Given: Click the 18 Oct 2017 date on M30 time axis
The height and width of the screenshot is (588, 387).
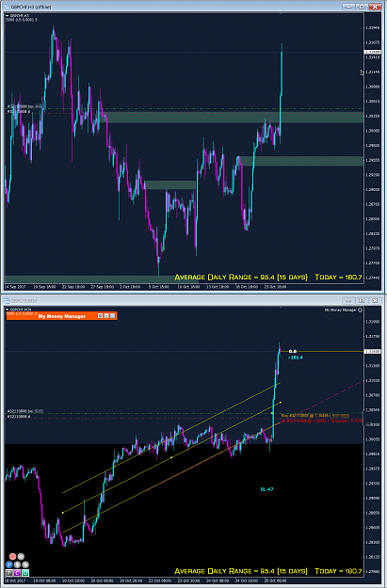Looking at the screenshot, I should [15, 580].
